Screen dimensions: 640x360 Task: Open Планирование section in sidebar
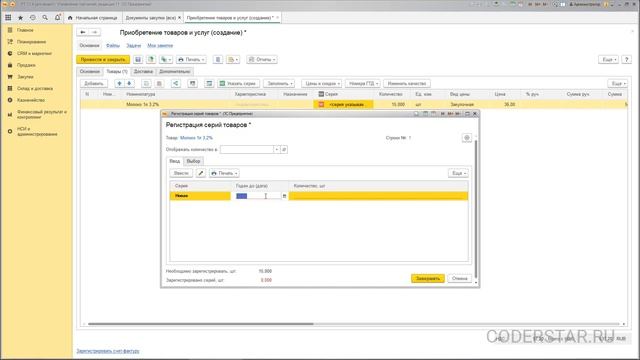click(x=31, y=42)
